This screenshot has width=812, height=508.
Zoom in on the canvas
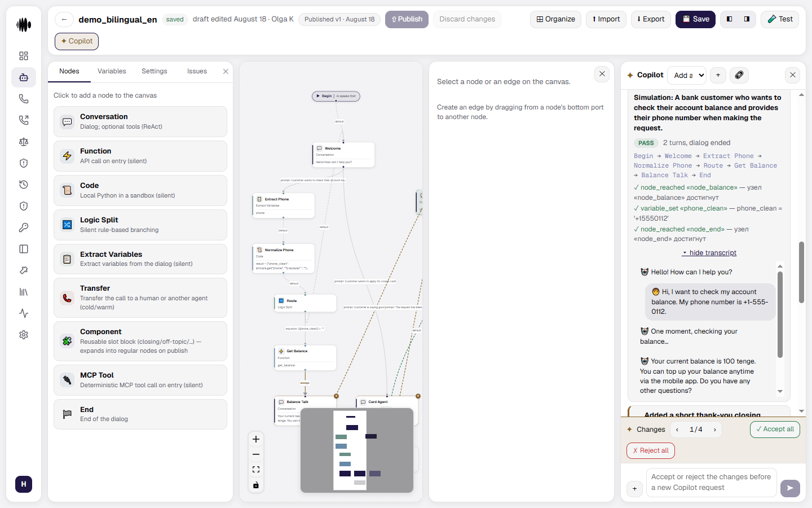[x=256, y=439]
